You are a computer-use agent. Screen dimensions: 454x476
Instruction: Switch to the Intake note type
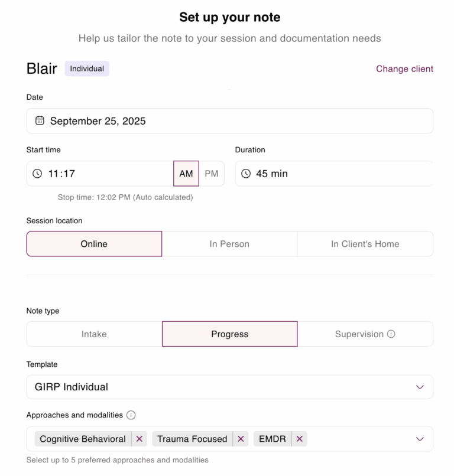(94, 334)
